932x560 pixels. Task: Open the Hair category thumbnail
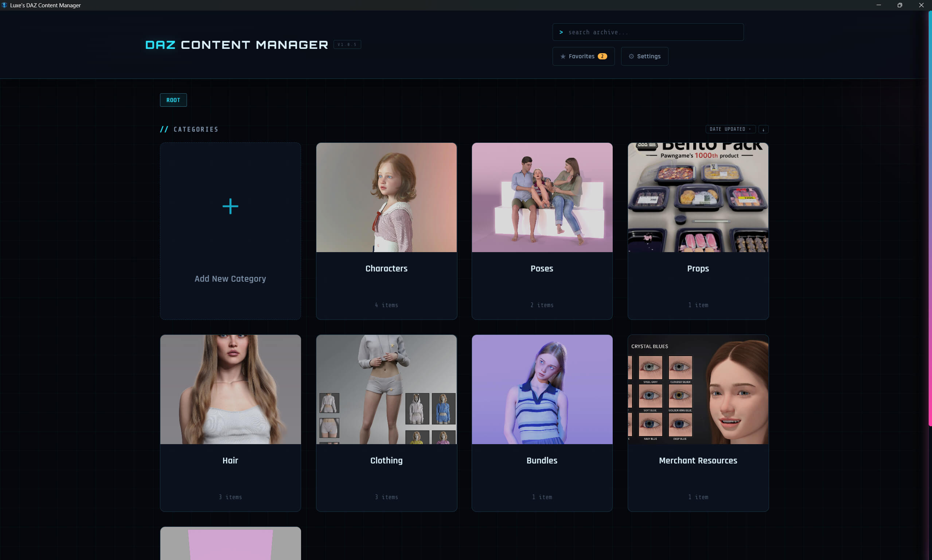point(230,389)
